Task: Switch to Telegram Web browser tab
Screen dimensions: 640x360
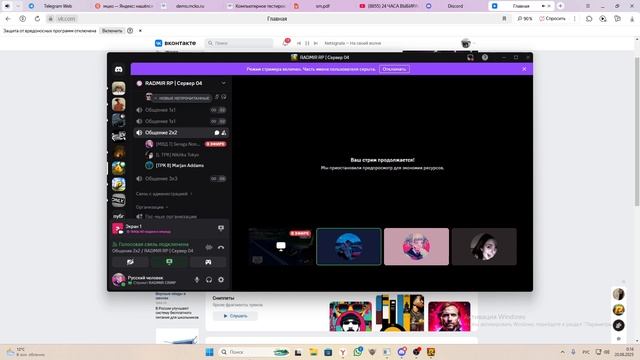Action: click(58, 6)
